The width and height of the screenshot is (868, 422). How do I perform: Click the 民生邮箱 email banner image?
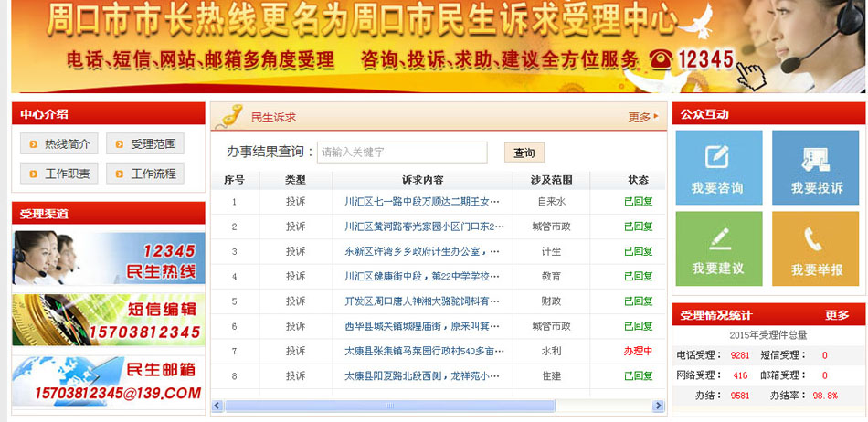109,381
